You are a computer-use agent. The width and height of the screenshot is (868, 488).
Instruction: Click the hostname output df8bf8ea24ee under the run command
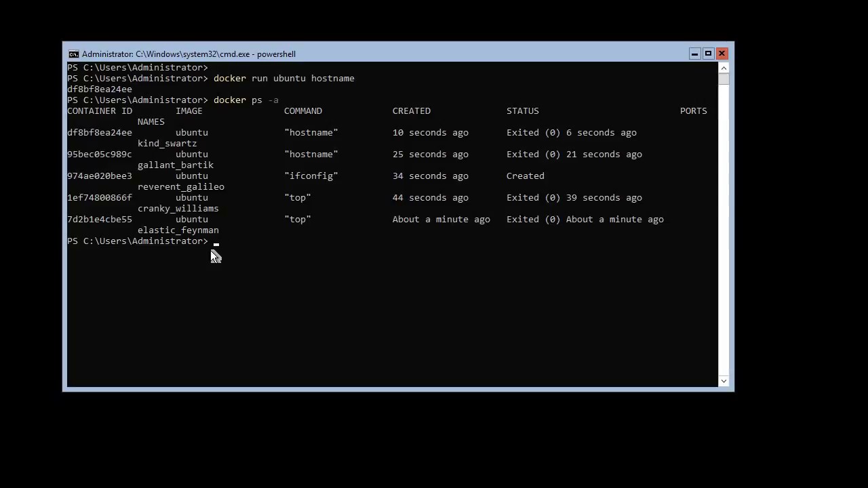coord(100,89)
